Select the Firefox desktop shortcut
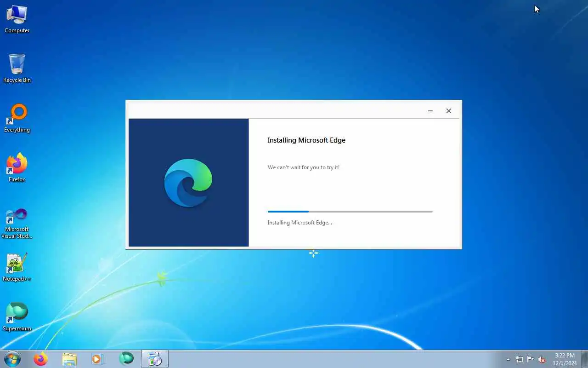This screenshot has height=368, width=588. point(17,168)
